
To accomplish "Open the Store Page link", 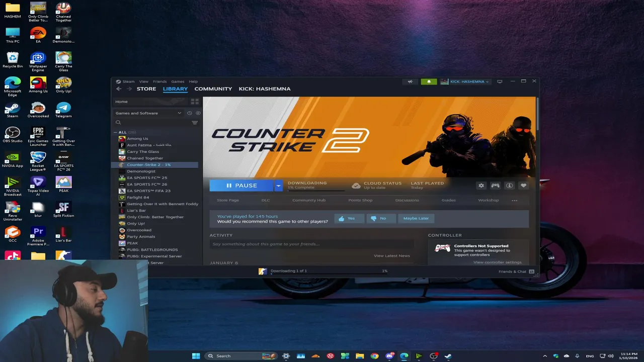I will pyautogui.click(x=228, y=200).
